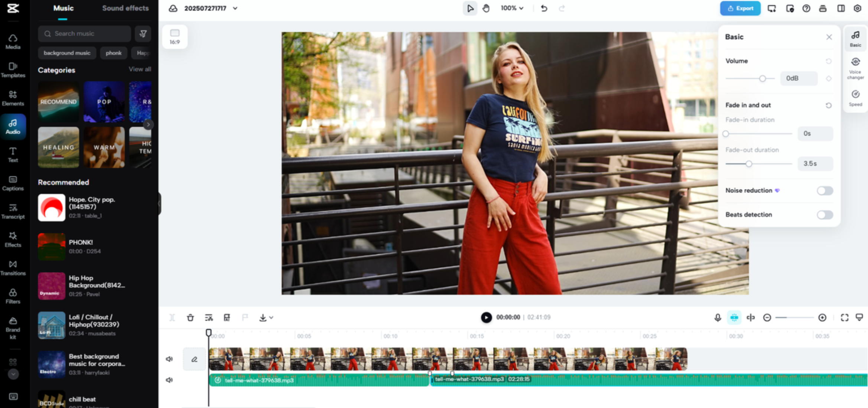Mute the video track speaker icon
This screenshot has height=408, width=868.
pyautogui.click(x=169, y=359)
